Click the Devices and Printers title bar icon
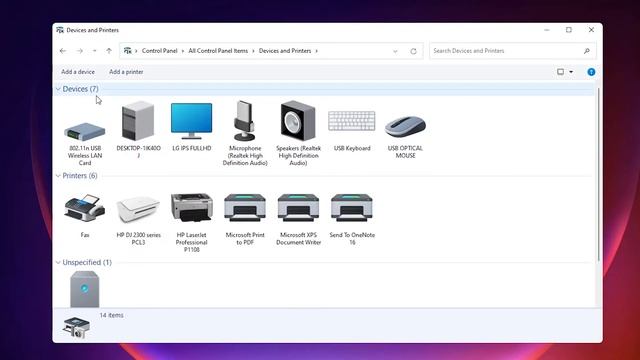The width and height of the screenshot is (640, 360). pyautogui.click(x=60, y=30)
